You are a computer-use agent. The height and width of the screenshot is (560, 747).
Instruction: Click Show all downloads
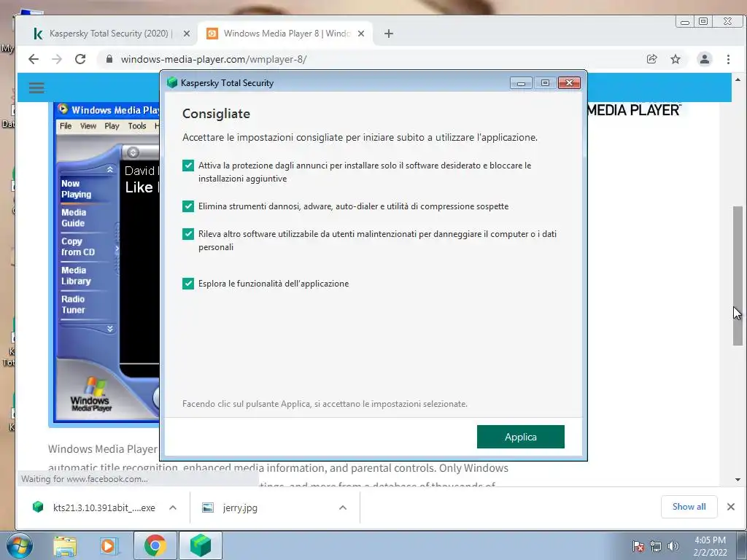(x=689, y=507)
